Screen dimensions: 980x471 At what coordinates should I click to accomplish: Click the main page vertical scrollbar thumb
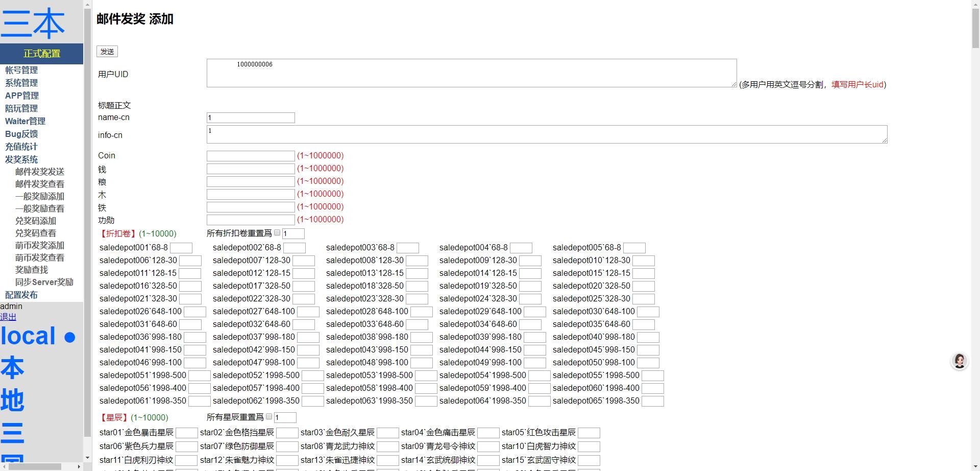click(x=975, y=29)
